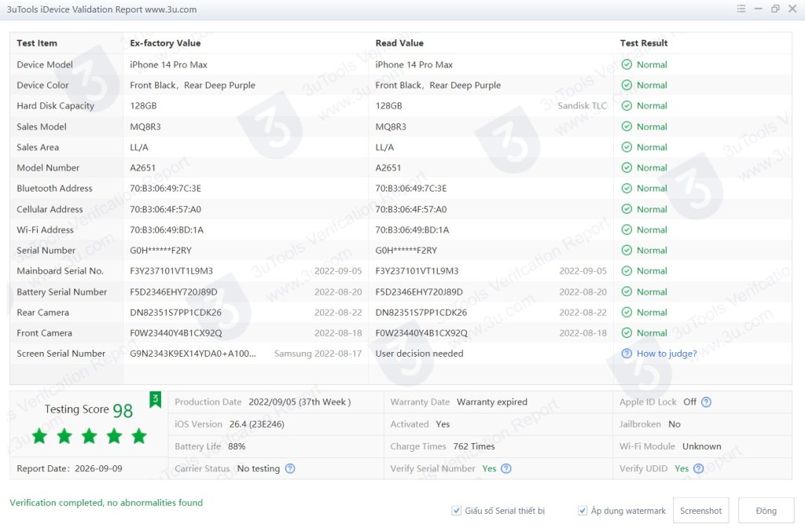This screenshot has height=532, width=805.
Task: Click the ex-factory LL/A sales area cell
Action: (x=139, y=147)
